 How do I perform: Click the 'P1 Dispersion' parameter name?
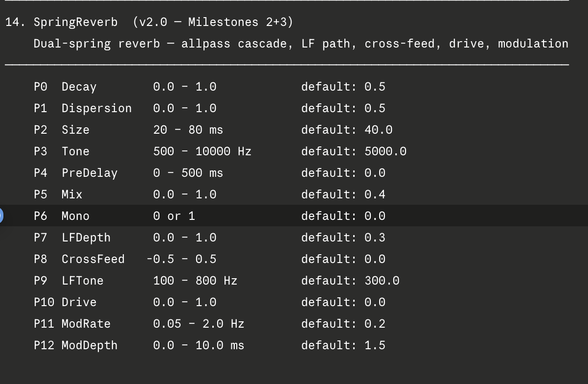pos(83,108)
